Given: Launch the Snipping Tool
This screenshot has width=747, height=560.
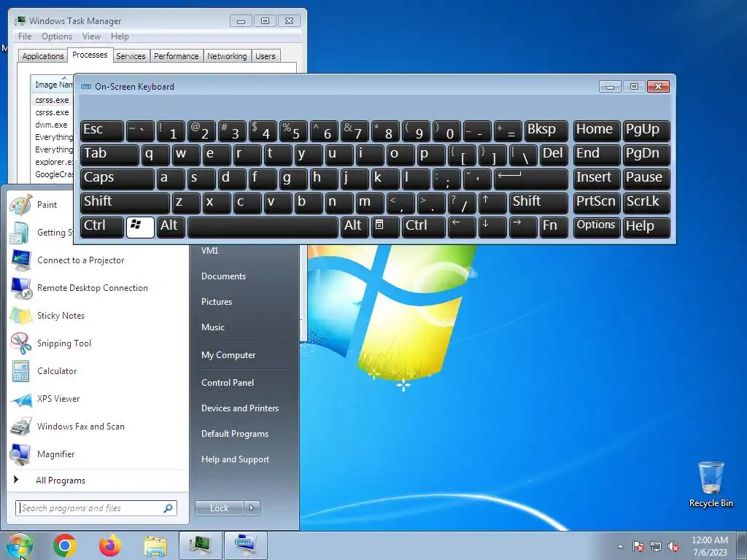Looking at the screenshot, I should [98, 343].
